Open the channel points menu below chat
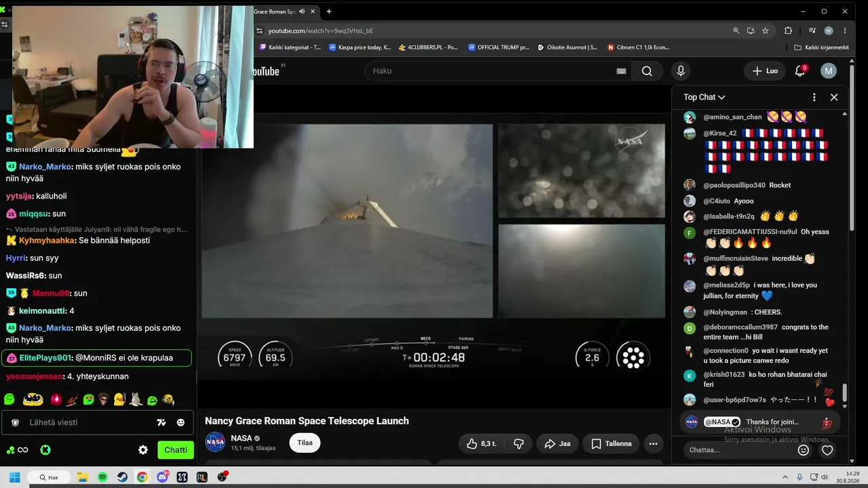Screen dimensions: 868x488 click(x=17, y=450)
